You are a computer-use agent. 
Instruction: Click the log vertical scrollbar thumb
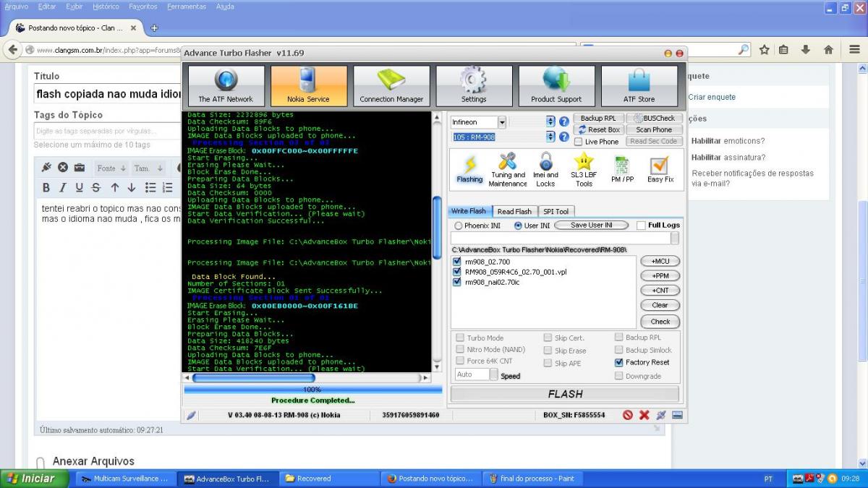pos(437,226)
